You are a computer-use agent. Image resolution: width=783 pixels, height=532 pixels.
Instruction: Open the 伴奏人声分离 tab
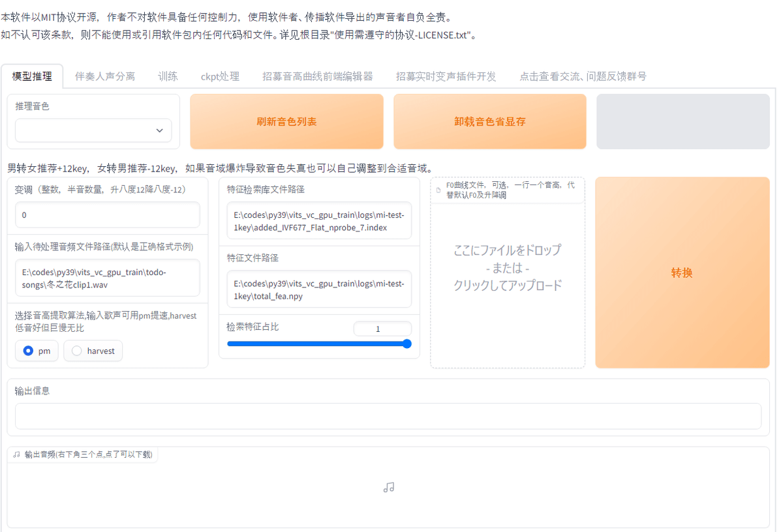coord(105,76)
